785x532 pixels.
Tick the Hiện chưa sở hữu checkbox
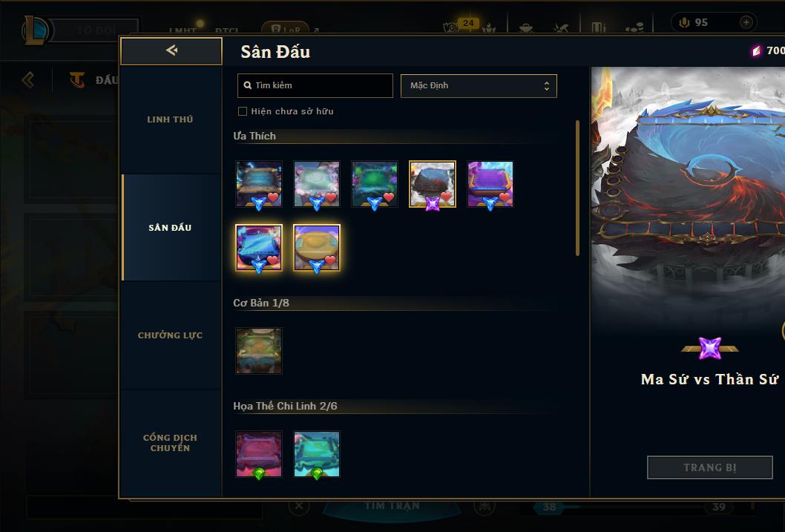point(243,111)
